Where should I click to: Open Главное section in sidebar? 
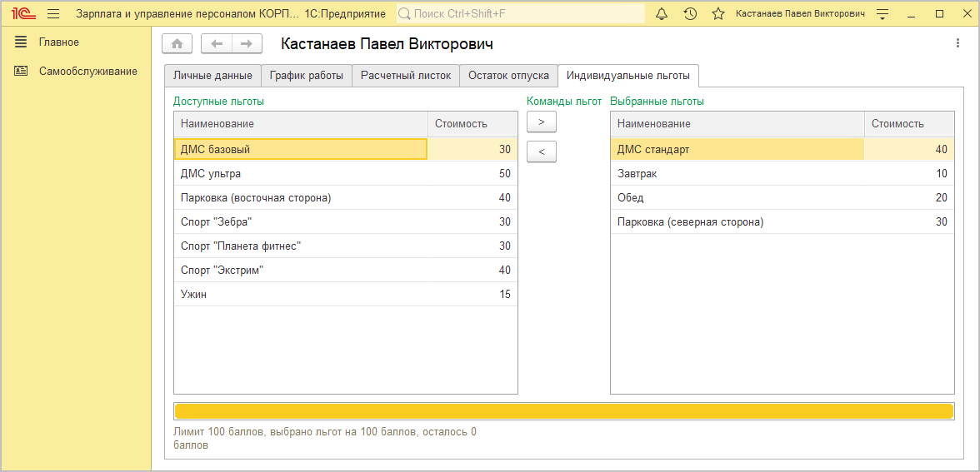[x=58, y=42]
